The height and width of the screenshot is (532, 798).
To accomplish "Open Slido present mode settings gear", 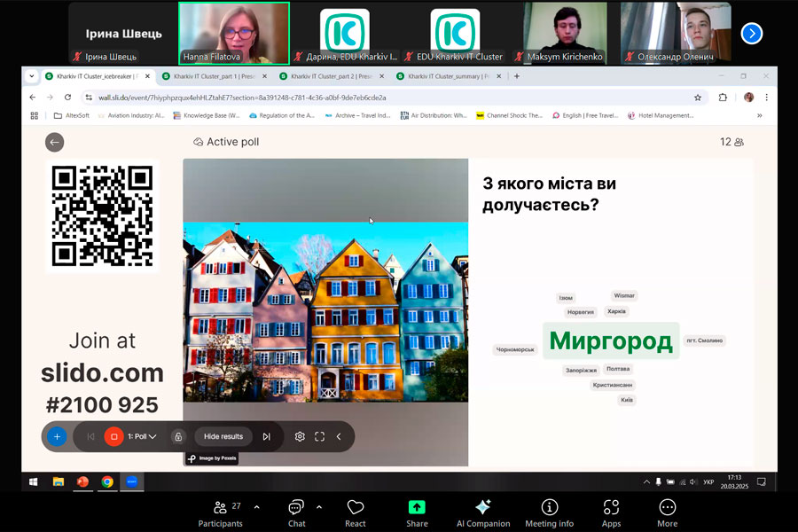I will [x=300, y=436].
